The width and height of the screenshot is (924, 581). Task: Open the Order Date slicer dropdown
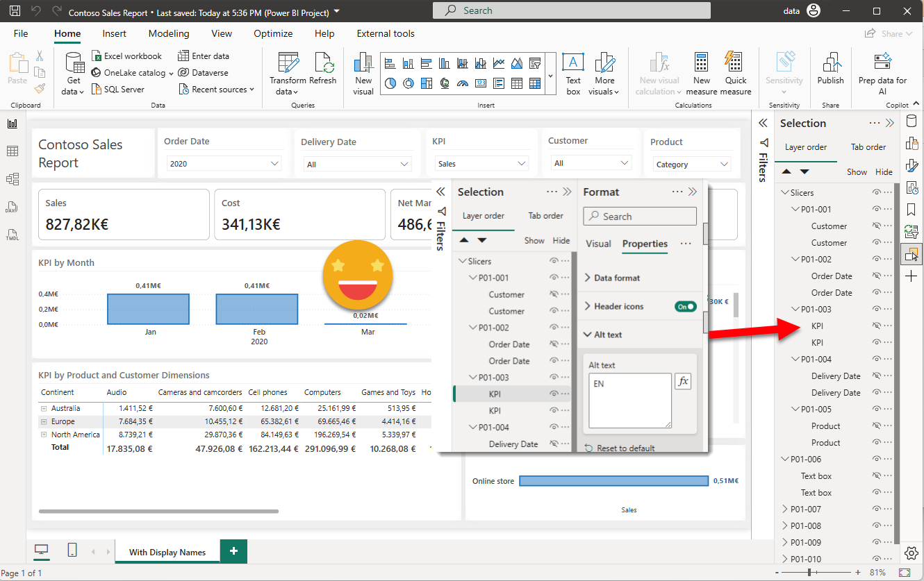point(274,164)
